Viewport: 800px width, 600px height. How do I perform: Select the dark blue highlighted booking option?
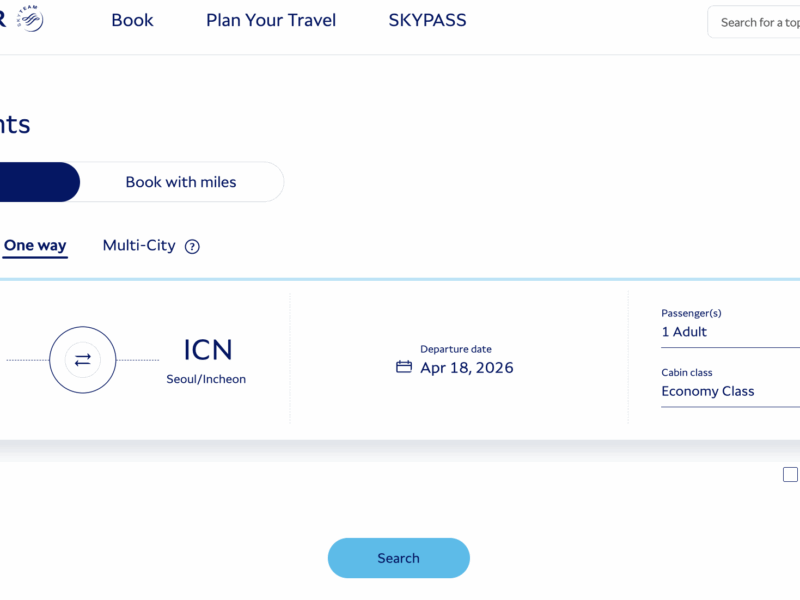pos(38,182)
